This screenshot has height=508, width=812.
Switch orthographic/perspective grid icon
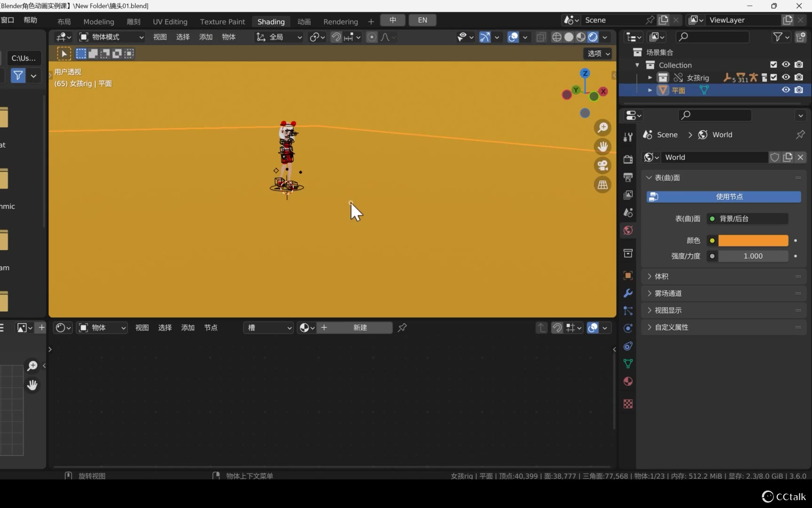(x=602, y=185)
